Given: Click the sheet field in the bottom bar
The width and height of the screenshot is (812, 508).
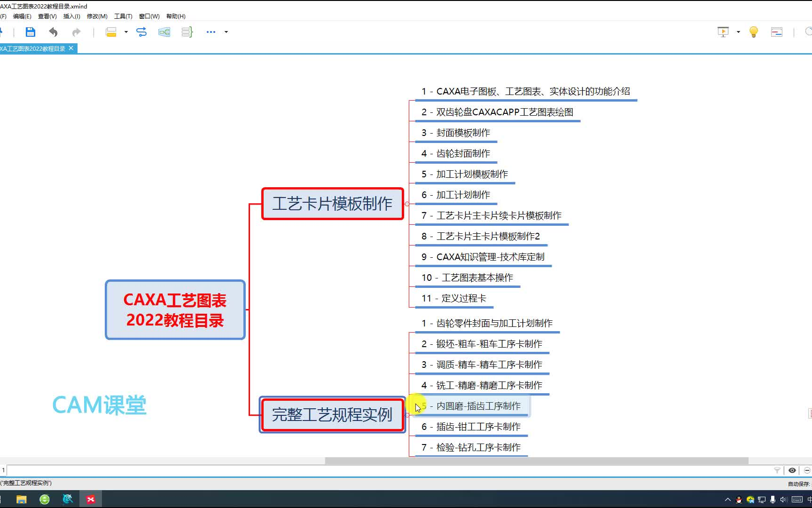Looking at the screenshot, I should coord(388,470).
